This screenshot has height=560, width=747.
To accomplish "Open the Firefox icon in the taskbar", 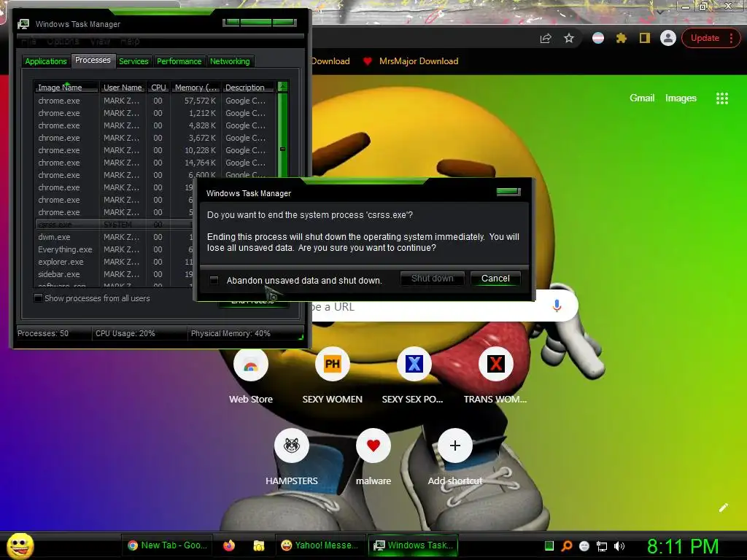I will (229, 545).
